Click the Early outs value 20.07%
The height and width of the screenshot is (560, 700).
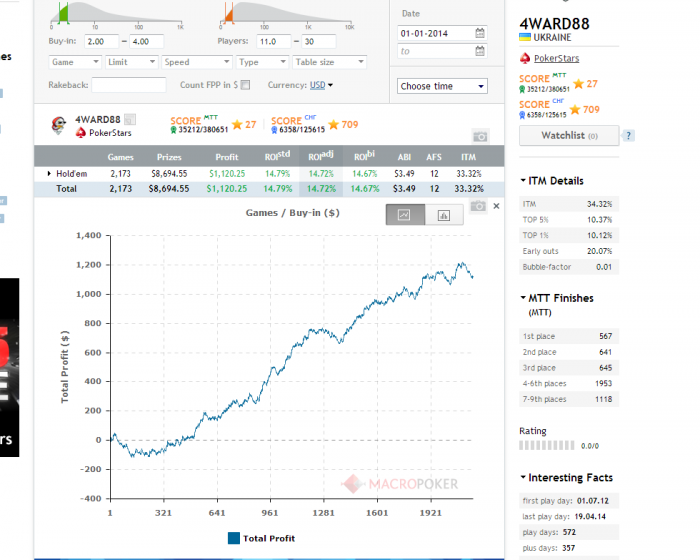[599, 251]
